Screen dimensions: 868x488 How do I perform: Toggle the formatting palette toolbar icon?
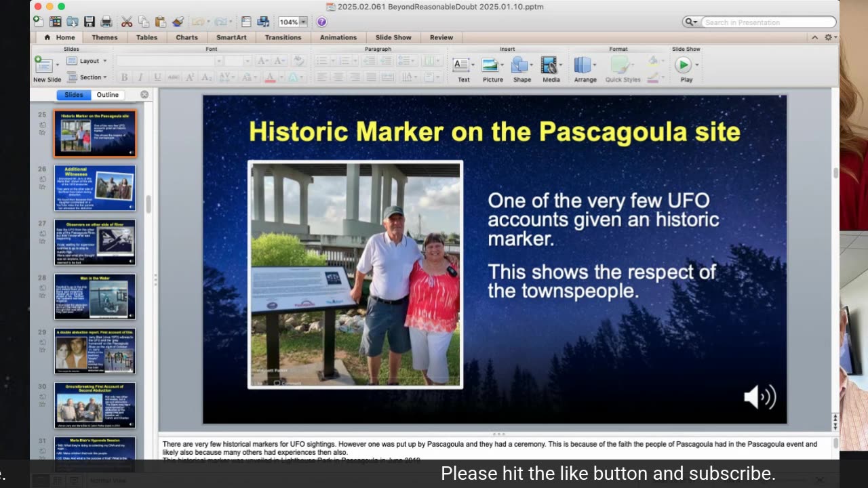point(246,22)
